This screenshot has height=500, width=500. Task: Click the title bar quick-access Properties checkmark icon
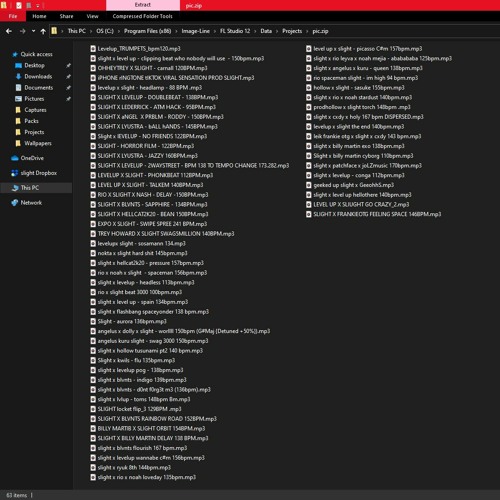click(x=19, y=5)
